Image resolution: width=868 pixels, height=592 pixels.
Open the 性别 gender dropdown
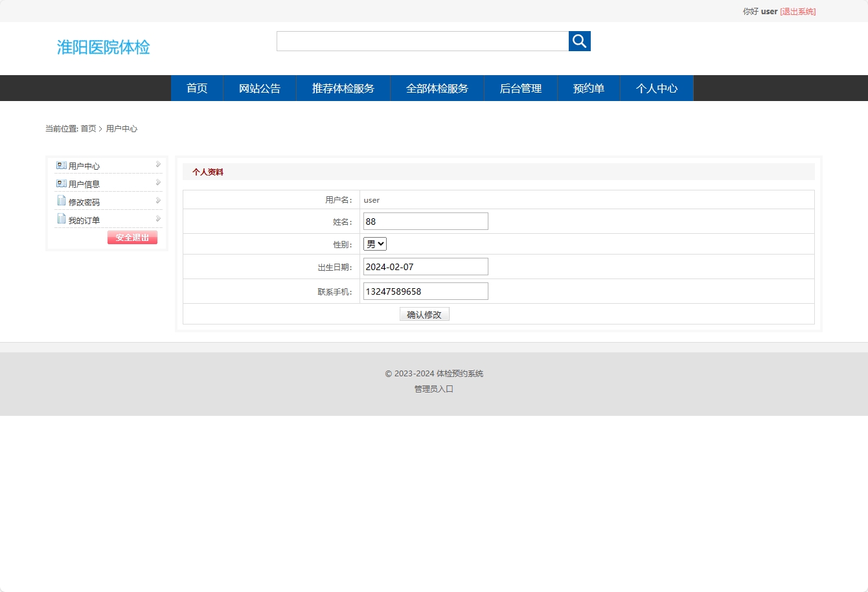click(x=374, y=244)
